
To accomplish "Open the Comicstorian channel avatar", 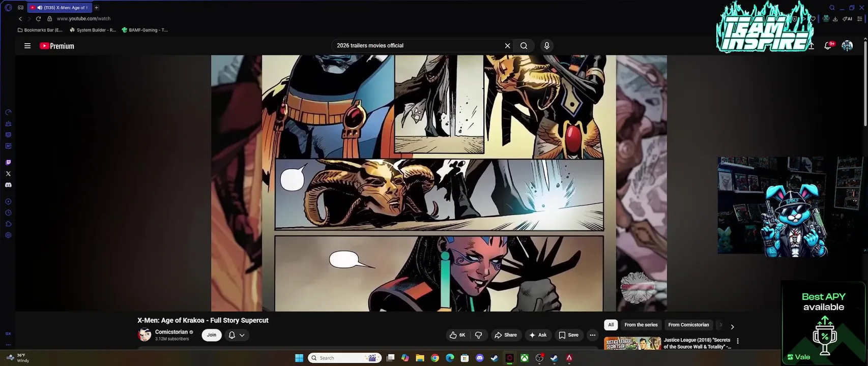I will click(144, 334).
